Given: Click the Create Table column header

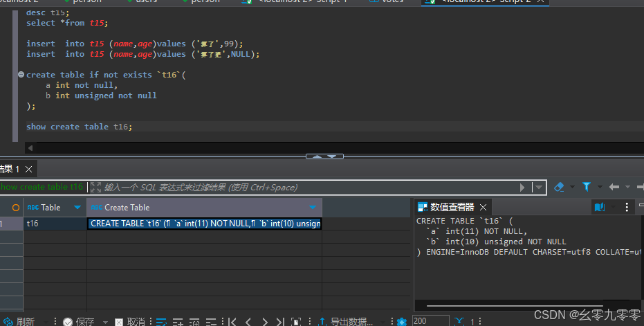Looking at the screenshot, I should point(204,208).
